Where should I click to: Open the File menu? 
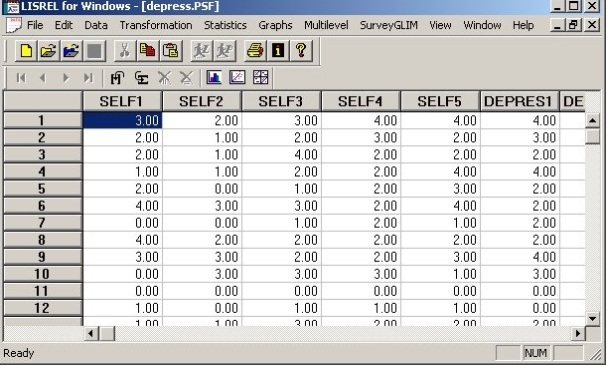click(x=35, y=25)
